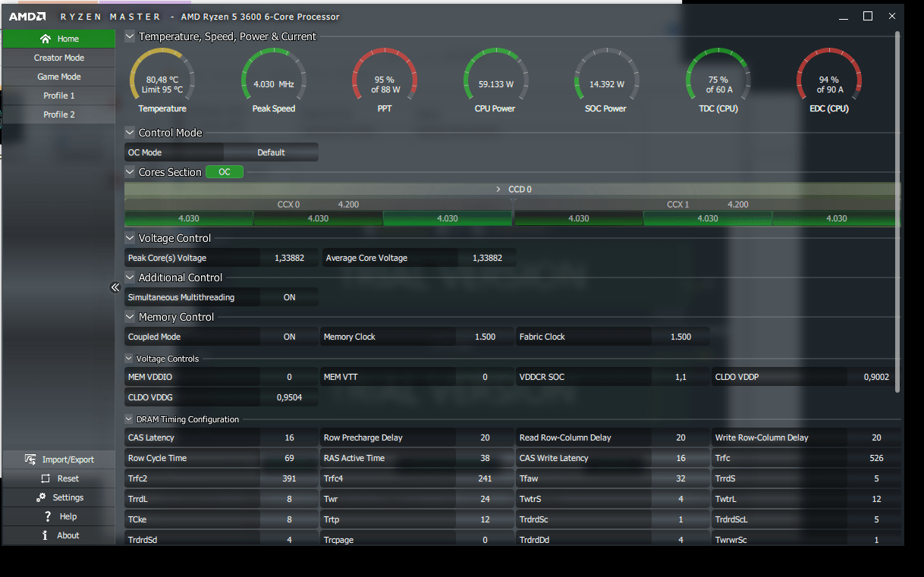Click the Peak Speed gauge

[274, 81]
